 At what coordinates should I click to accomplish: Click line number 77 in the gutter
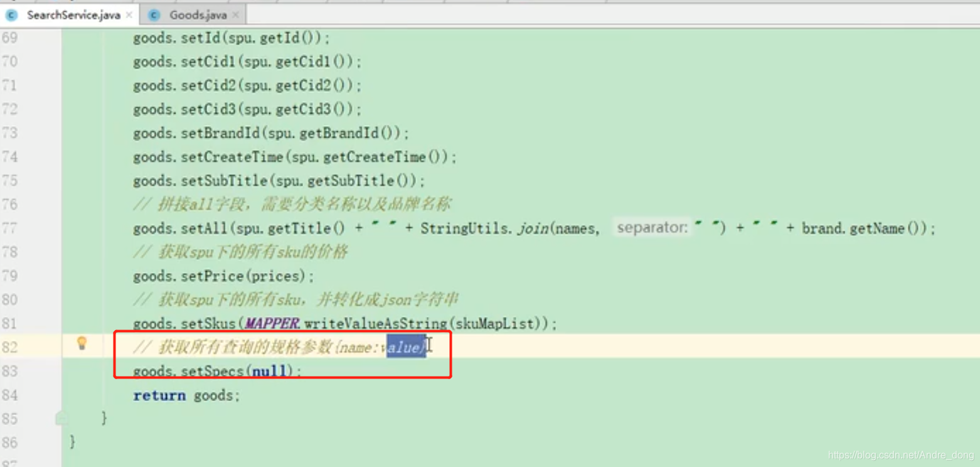coord(9,228)
